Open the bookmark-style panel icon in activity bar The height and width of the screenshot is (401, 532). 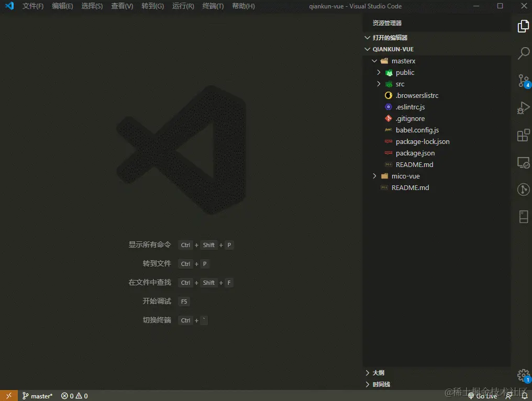(x=523, y=217)
